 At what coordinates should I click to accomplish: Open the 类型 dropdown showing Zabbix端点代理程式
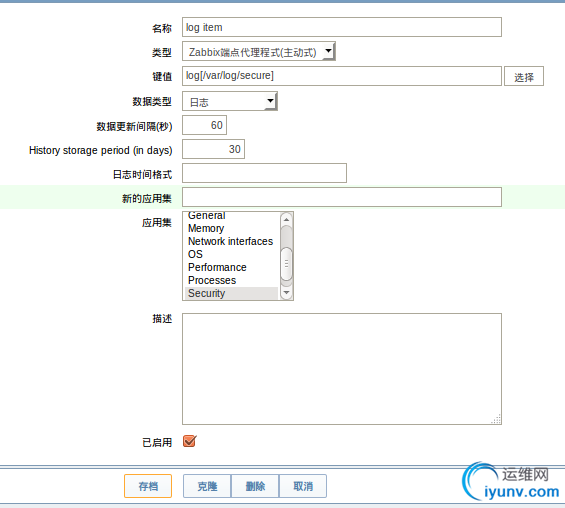pos(259,51)
